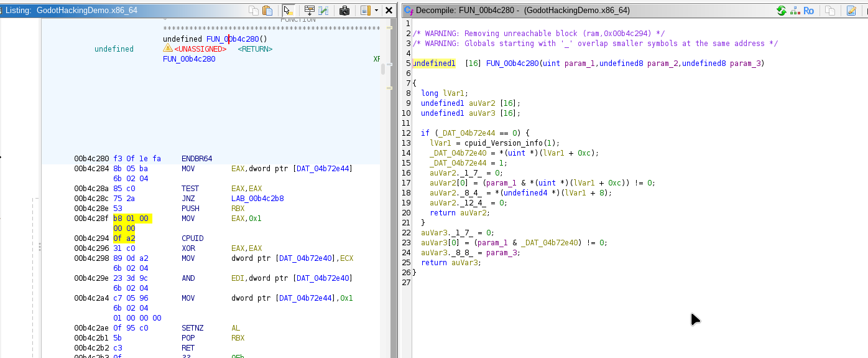Toggle the mouse hover mode cursor icon
The image size is (868, 358).
point(289,11)
